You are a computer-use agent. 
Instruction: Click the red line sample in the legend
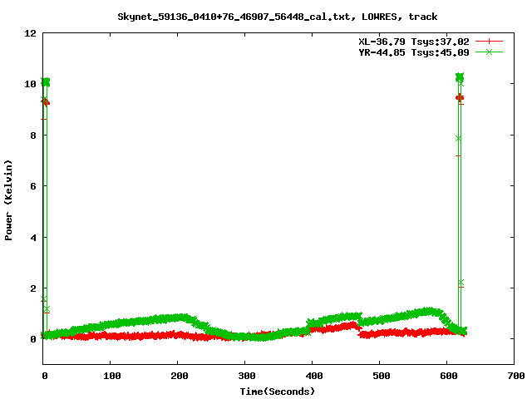tap(489, 42)
